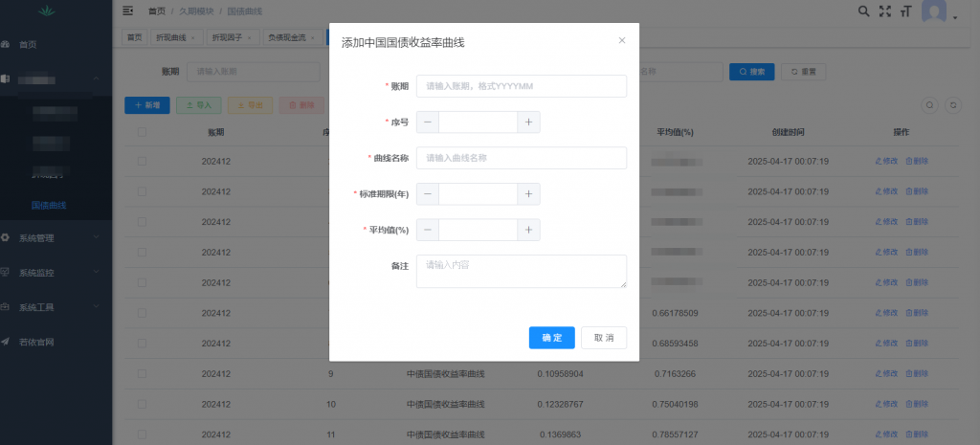Image resolution: width=980 pixels, height=445 pixels.
Task: Check the row with 平均值 0.68593458
Action: pos(142,344)
